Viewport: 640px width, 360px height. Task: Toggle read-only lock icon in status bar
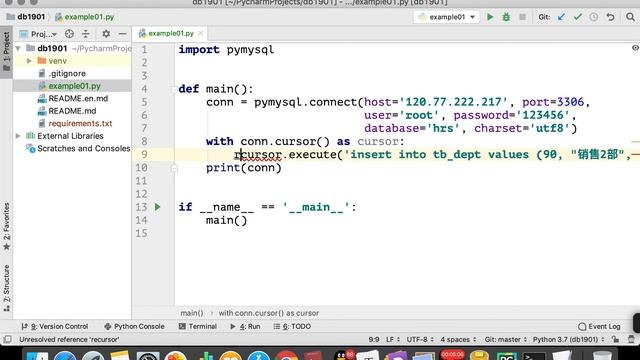click(x=616, y=340)
